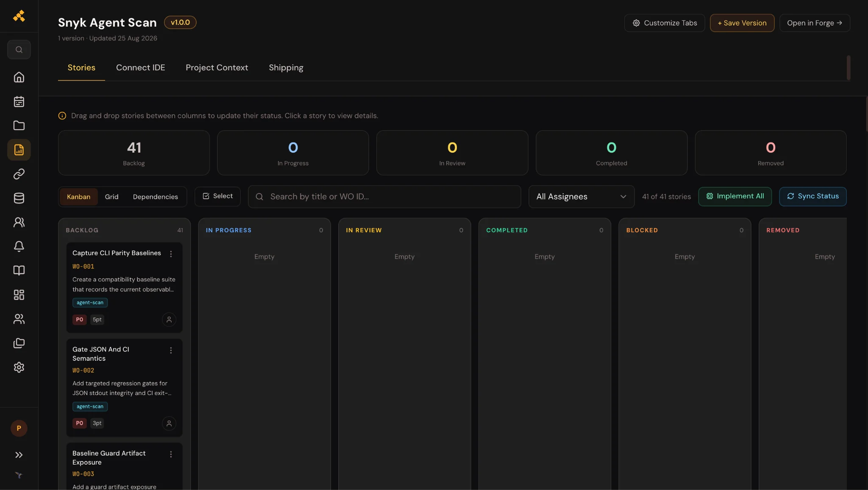This screenshot has height=490, width=868.
Task: Open menu for Capture CLI Parity Baselines card
Action: click(171, 254)
